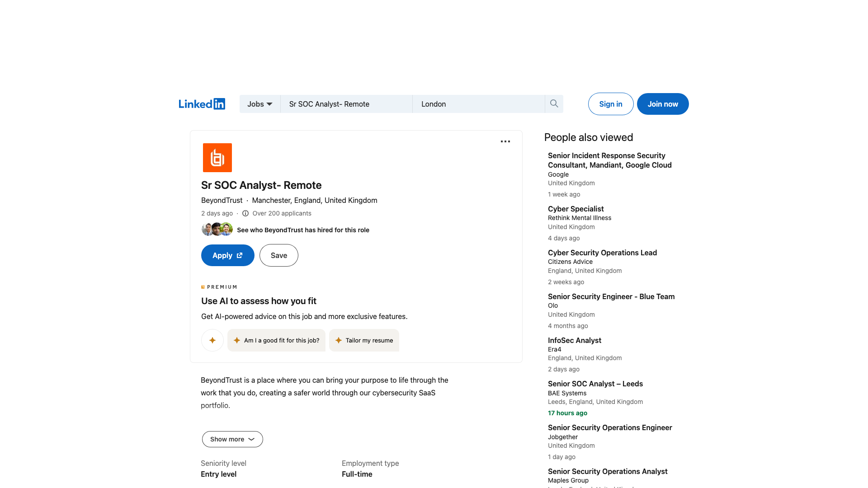This screenshot has height=488, width=868.
Task: Open the Jobs dropdown
Action: [260, 104]
